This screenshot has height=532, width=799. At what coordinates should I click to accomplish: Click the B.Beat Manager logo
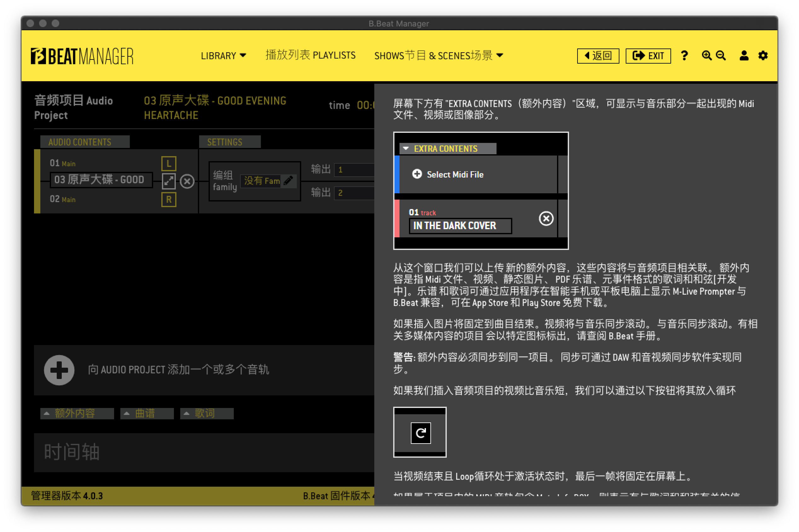tap(82, 56)
